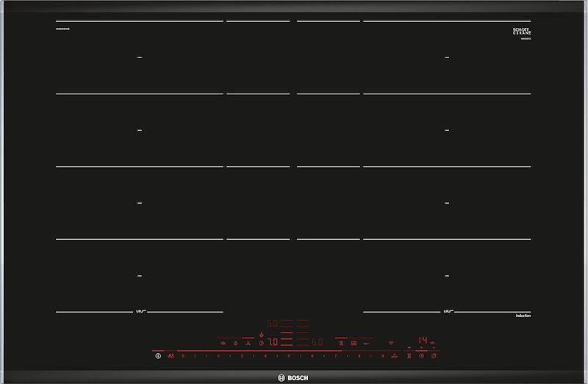Tap the cooking pot sensor icon

[222, 342]
